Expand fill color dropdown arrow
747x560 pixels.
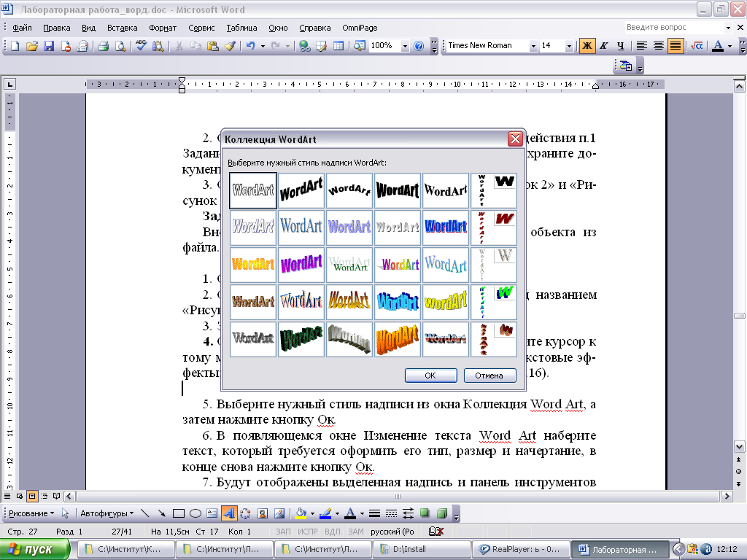pyautogui.click(x=312, y=513)
